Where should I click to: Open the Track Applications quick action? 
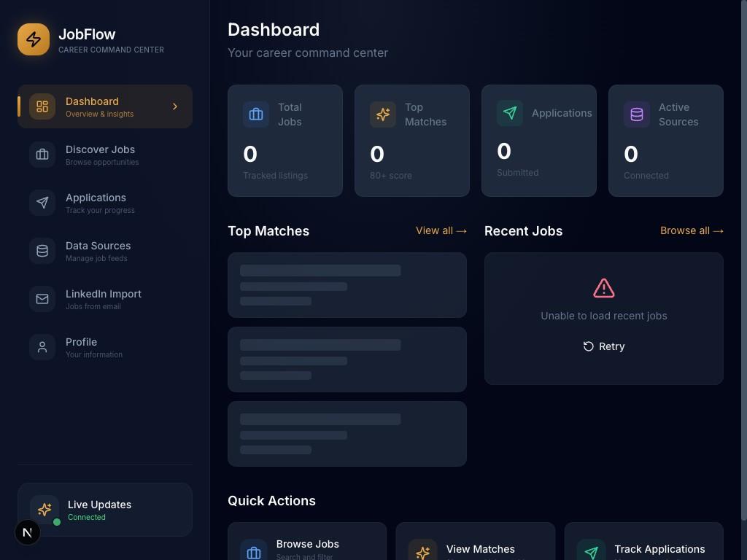pyautogui.click(x=644, y=542)
